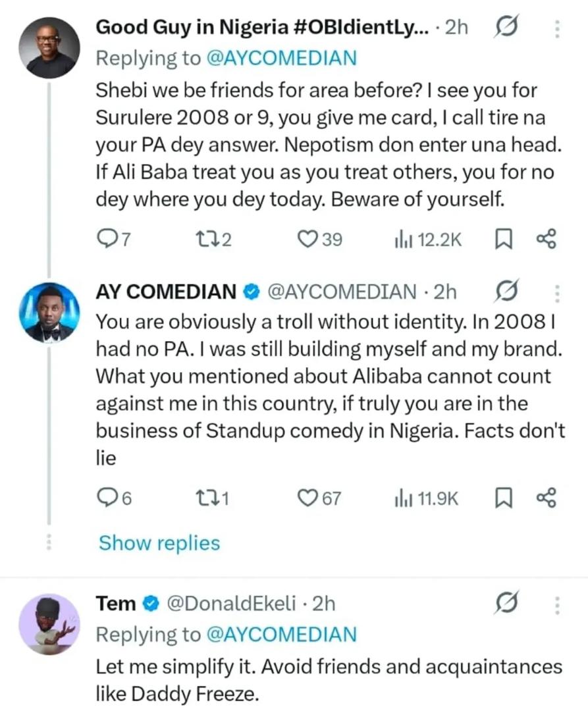View analytics showing 12.2K views
The height and width of the screenshot is (711, 588).
(x=401, y=240)
